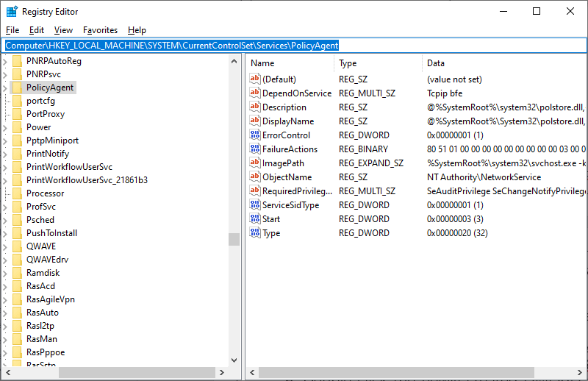Select the DependOnService value icon
This screenshot has width=588, height=381.
point(256,93)
